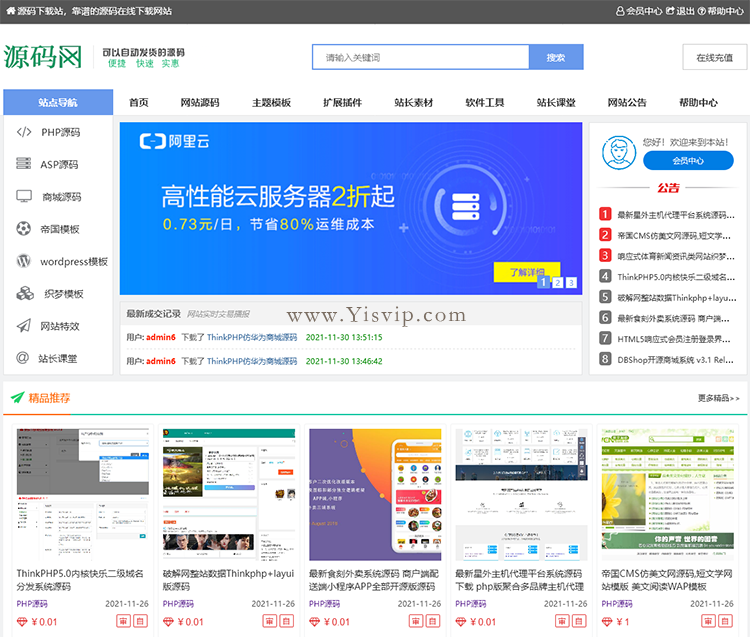
Task: Open announcement 7 HTML5响应式会员注册登录
Action: pyautogui.click(x=674, y=339)
